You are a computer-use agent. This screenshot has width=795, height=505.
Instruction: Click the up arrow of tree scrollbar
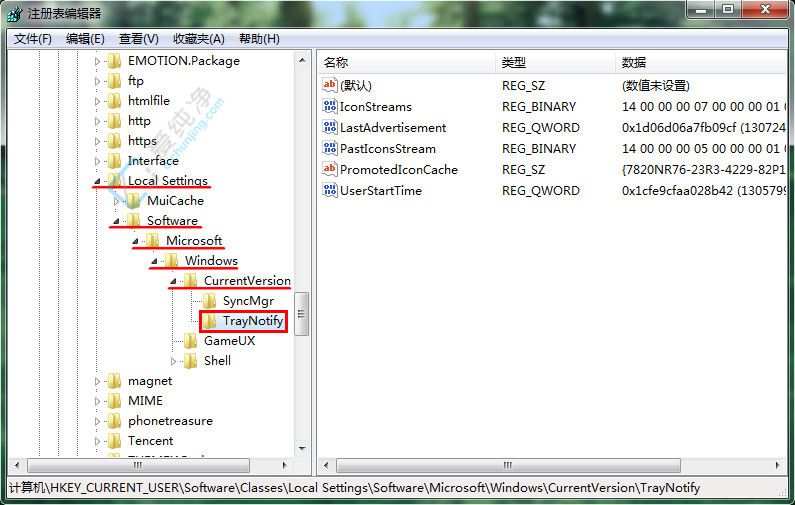click(x=302, y=61)
